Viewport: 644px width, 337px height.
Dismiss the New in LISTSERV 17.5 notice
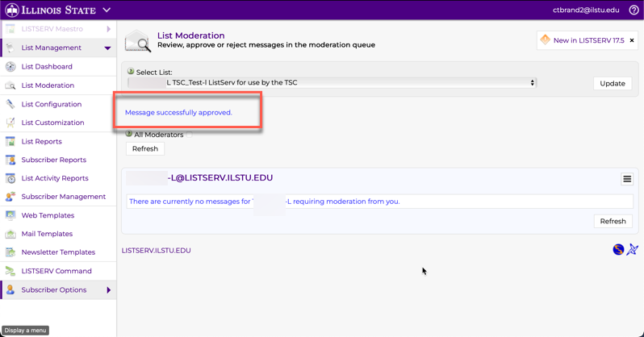[x=632, y=40]
